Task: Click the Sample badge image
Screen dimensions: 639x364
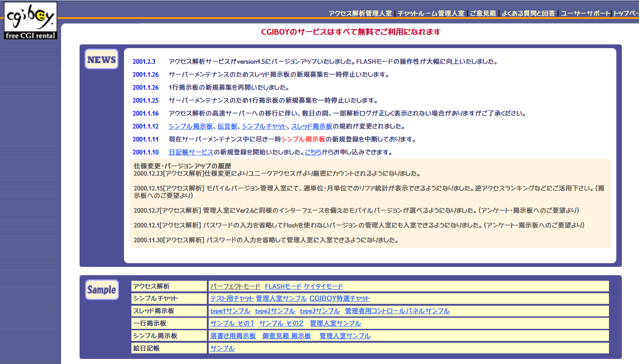Action: pos(101,290)
